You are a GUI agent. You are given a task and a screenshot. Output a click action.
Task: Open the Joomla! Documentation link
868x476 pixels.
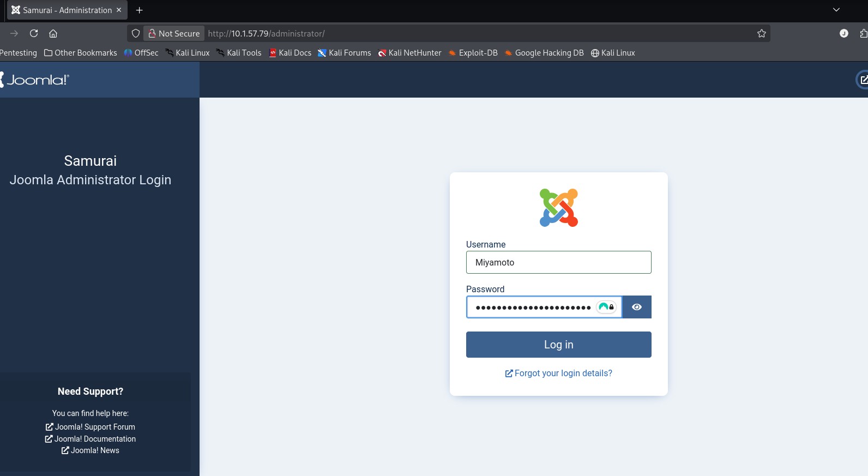pyautogui.click(x=91, y=439)
